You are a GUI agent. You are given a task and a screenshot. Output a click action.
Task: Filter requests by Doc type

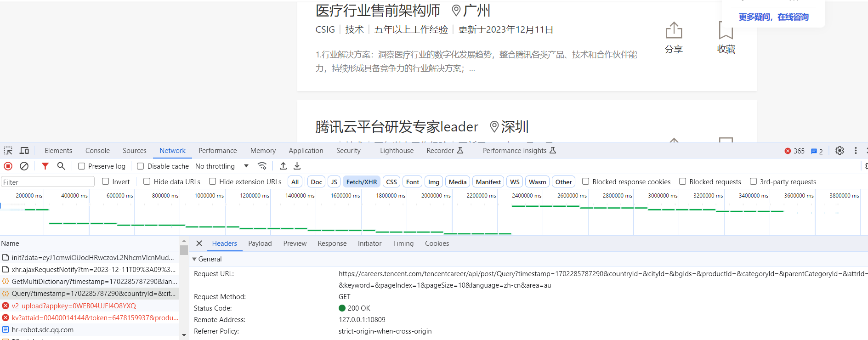(317, 182)
